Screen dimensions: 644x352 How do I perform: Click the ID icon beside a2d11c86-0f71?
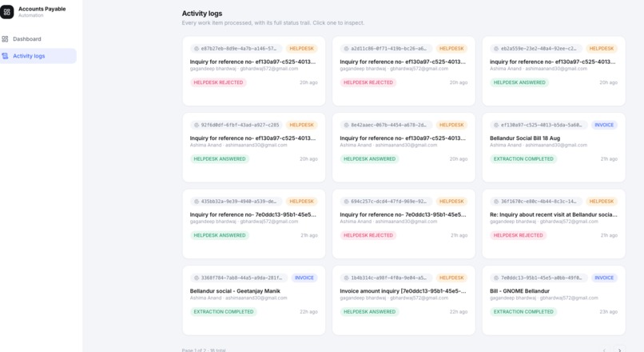346,49
